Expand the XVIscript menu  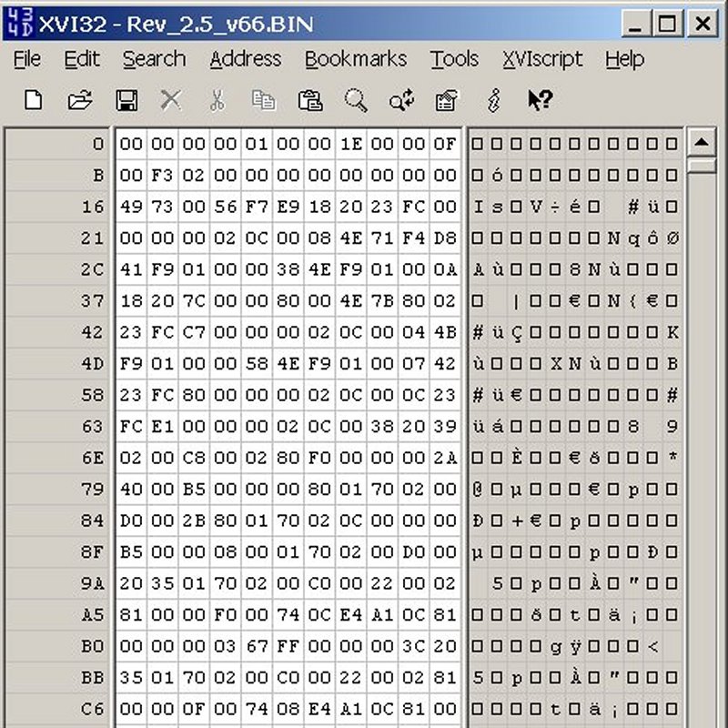[x=541, y=59]
